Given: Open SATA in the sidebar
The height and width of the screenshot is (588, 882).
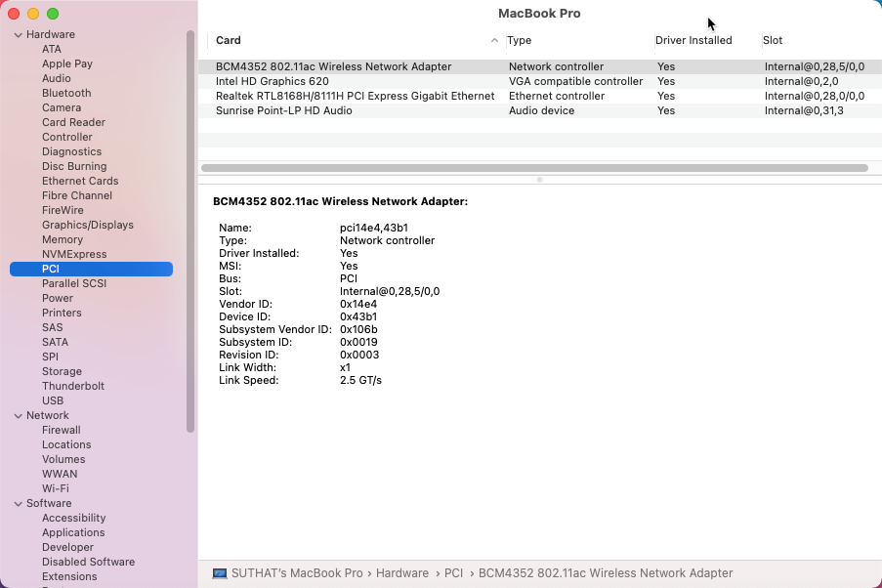Looking at the screenshot, I should [x=55, y=342].
